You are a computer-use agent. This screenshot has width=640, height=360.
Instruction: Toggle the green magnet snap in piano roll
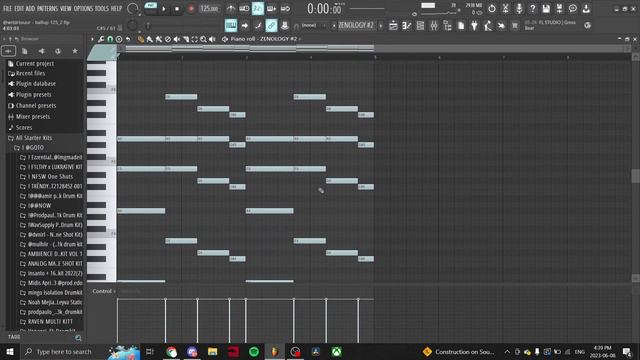tap(110, 39)
